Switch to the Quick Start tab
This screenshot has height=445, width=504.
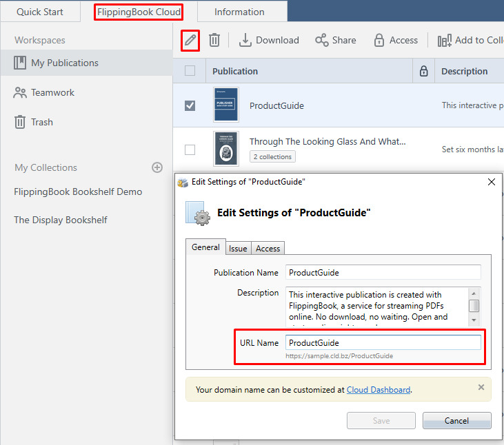[40, 12]
